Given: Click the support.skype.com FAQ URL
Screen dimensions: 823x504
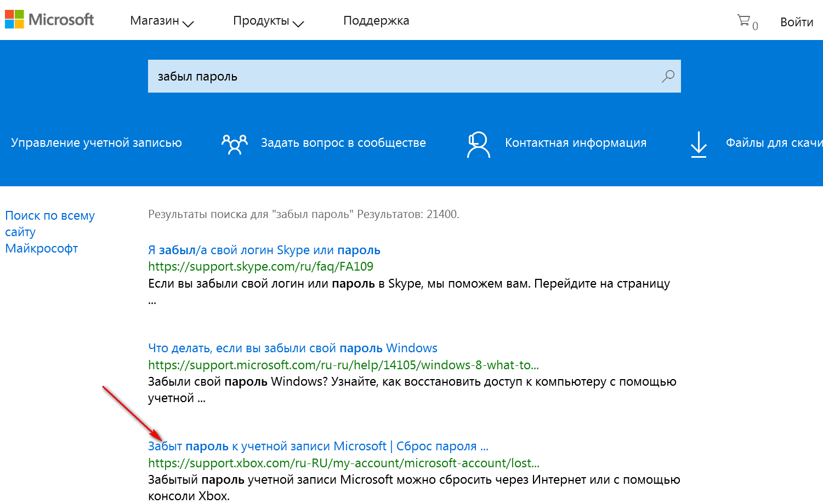Looking at the screenshot, I should (260, 267).
